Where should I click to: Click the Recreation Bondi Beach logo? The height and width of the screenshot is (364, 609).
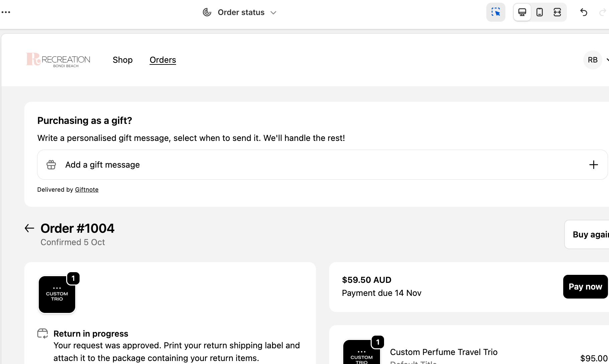click(58, 60)
